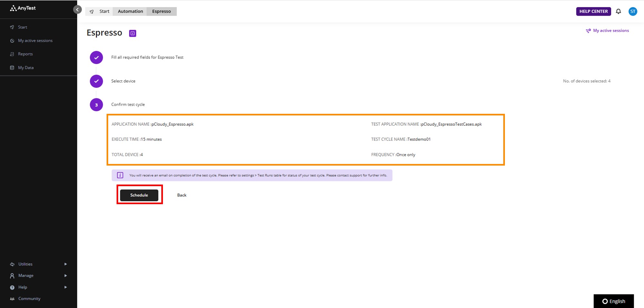Open Manage in the sidebar
644x308 pixels.
click(26, 276)
